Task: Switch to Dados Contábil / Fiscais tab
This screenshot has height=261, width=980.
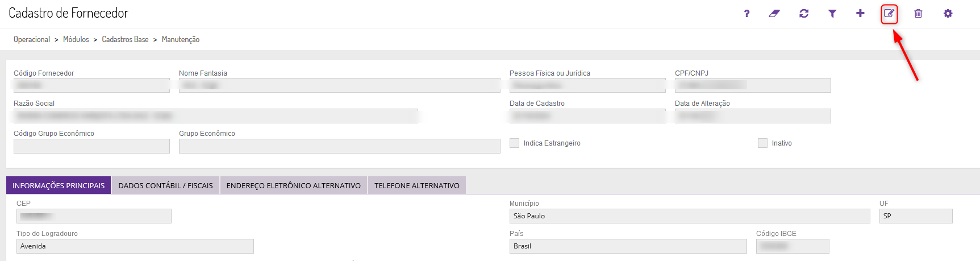Action: [166, 185]
